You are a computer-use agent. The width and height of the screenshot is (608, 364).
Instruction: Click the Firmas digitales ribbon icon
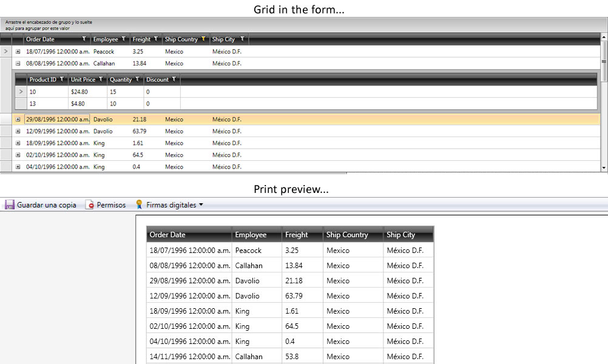tap(139, 204)
